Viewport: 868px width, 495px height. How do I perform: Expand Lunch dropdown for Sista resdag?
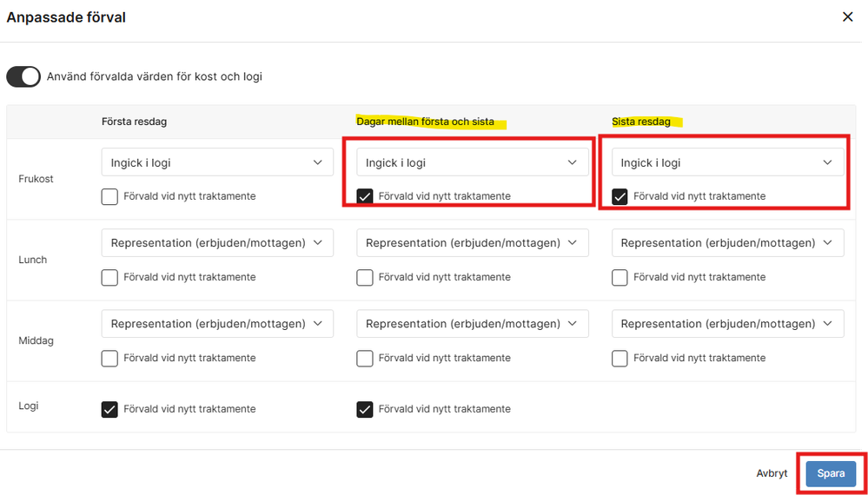click(x=728, y=243)
